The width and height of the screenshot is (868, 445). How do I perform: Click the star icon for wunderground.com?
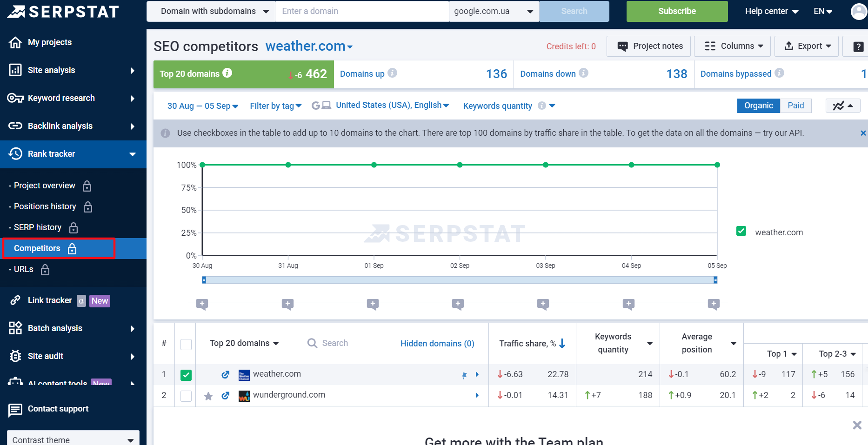(x=208, y=396)
